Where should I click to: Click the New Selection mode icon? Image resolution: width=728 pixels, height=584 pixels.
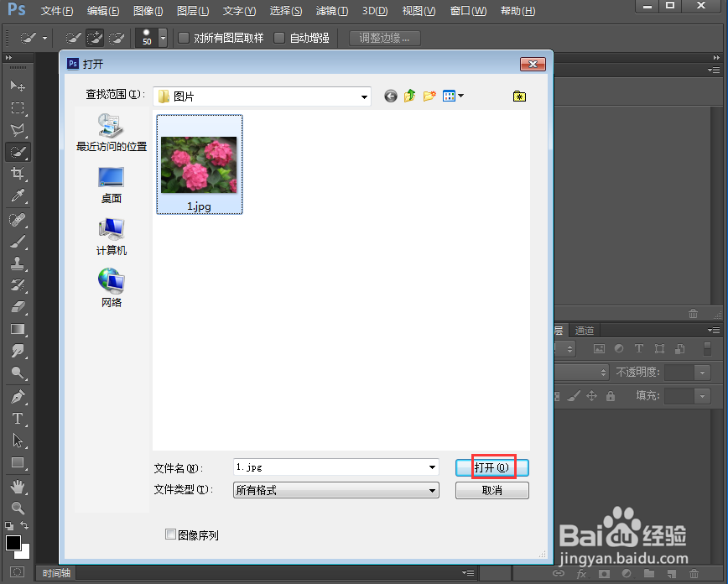point(73,38)
